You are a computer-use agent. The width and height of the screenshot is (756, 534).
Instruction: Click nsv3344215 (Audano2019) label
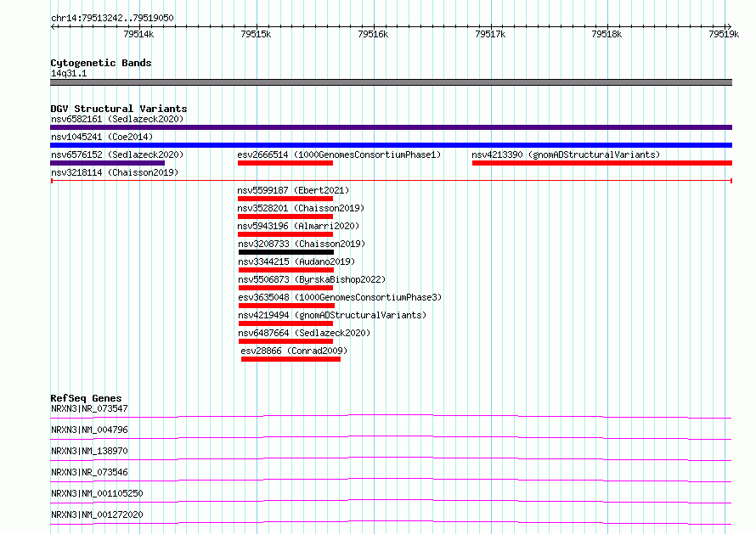pyautogui.click(x=296, y=261)
